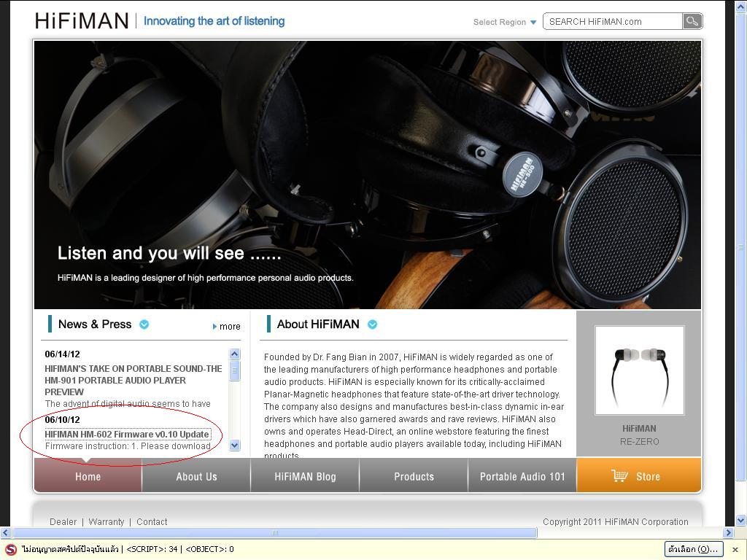The width and height of the screenshot is (747, 560).
Task: Click the HiFiMAN RE-ZERO product label
Action: click(x=639, y=435)
